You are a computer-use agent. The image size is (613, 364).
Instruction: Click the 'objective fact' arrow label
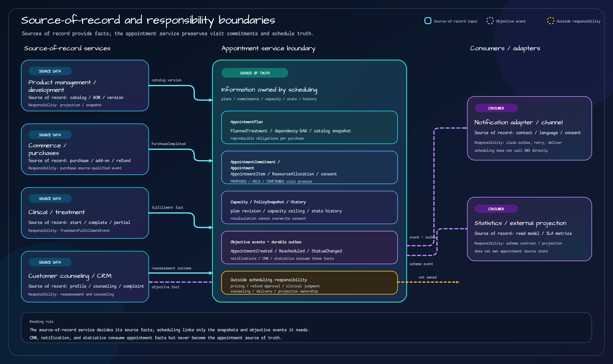tap(165, 287)
